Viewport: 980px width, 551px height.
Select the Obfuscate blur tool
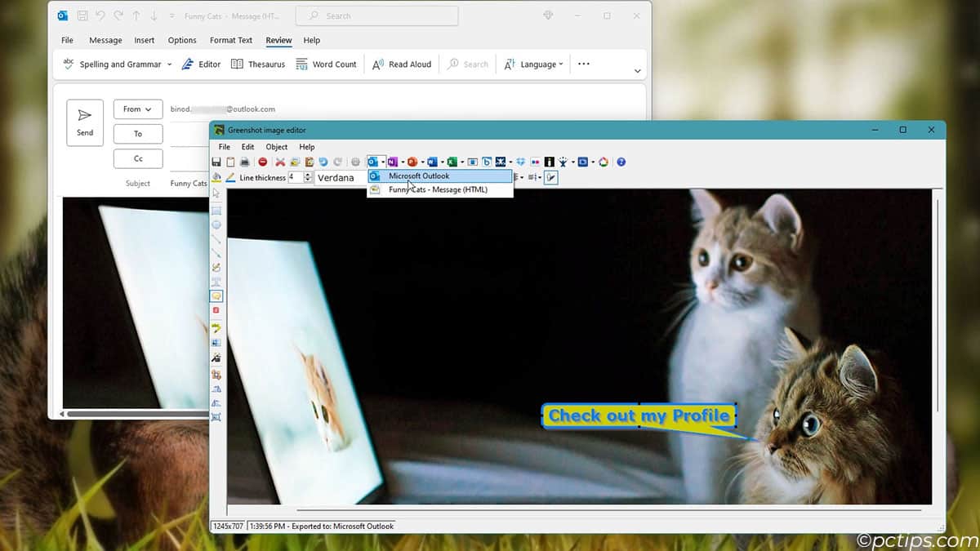[x=216, y=342]
